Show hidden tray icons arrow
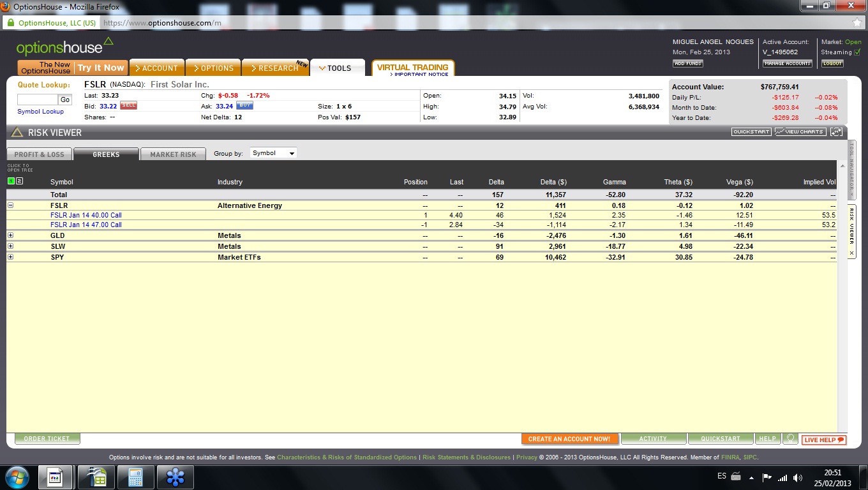This screenshot has width=868, height=490. pos(751,477)
